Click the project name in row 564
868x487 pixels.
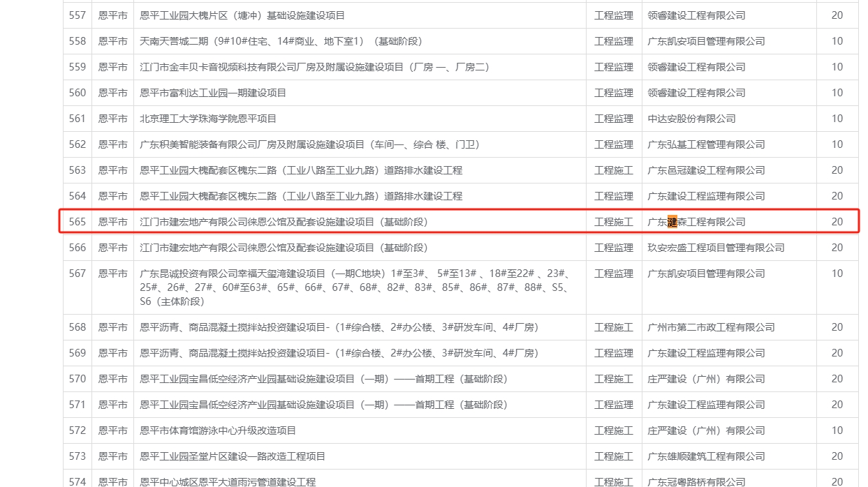(x=301, y=196)
